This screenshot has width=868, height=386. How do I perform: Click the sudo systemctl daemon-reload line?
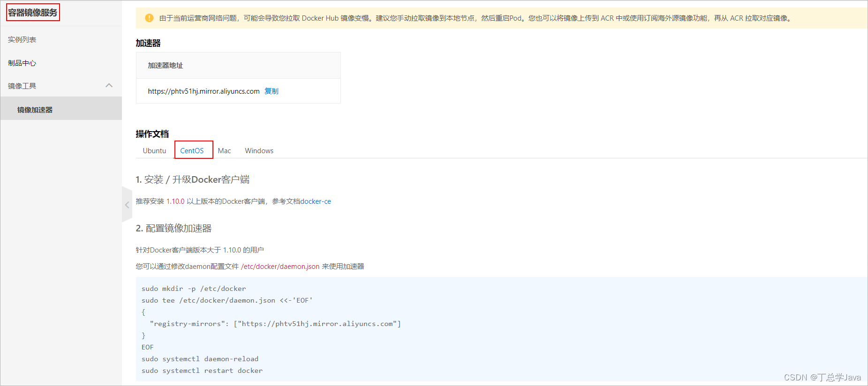[x=200, y=359]
